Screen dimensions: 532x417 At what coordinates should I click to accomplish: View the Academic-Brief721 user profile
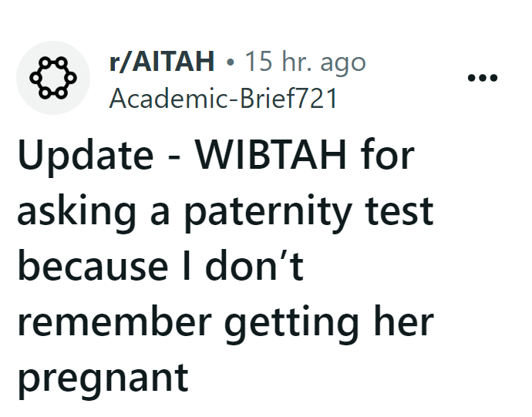click(x=224, y=99)
